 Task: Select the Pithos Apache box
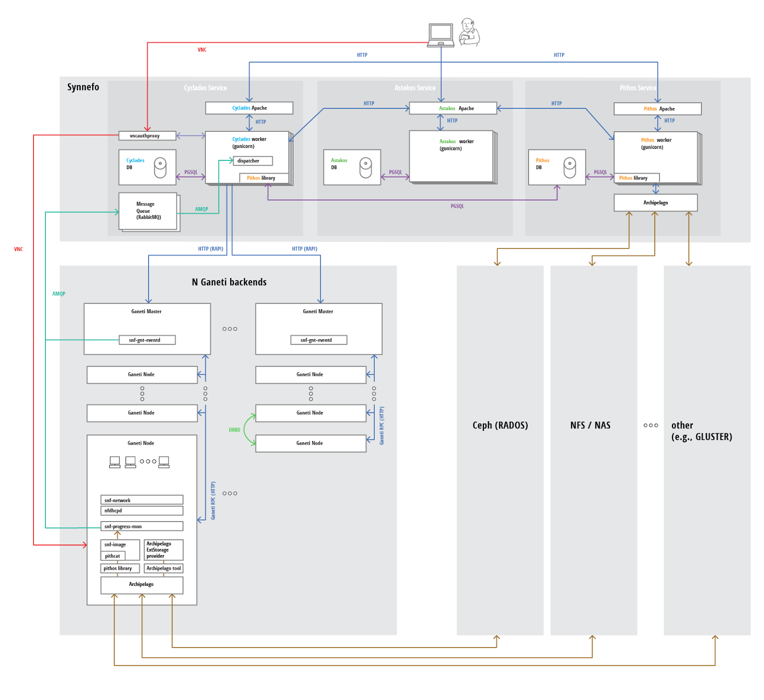(658, 109)
